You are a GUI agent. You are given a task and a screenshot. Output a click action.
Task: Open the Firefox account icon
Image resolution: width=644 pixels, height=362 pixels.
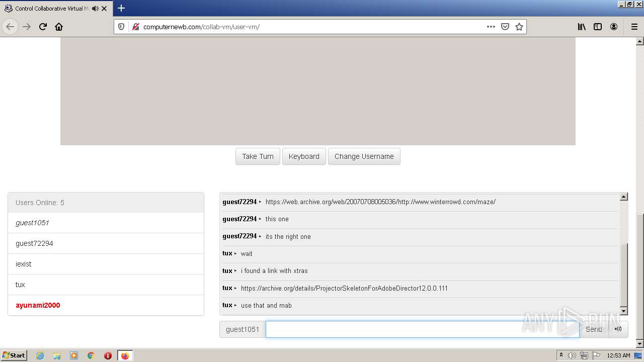614,27
